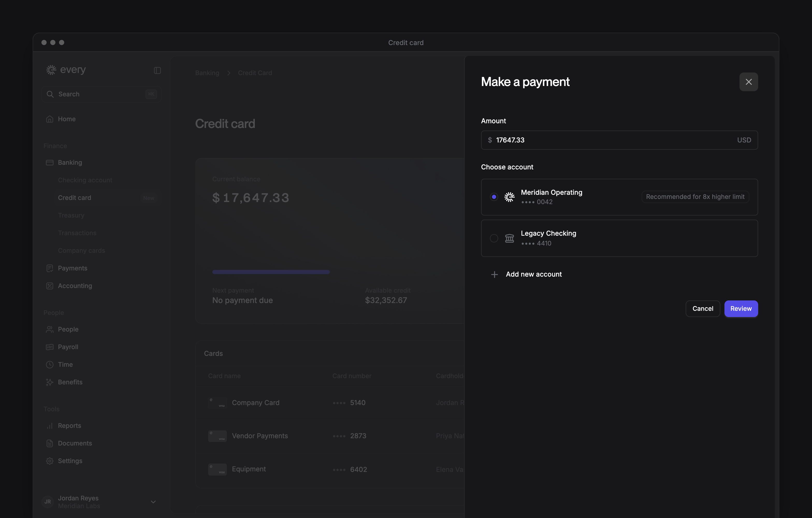Screen dimensions: 812x518
Task: Click Add new account
Action: pos(533,274)
